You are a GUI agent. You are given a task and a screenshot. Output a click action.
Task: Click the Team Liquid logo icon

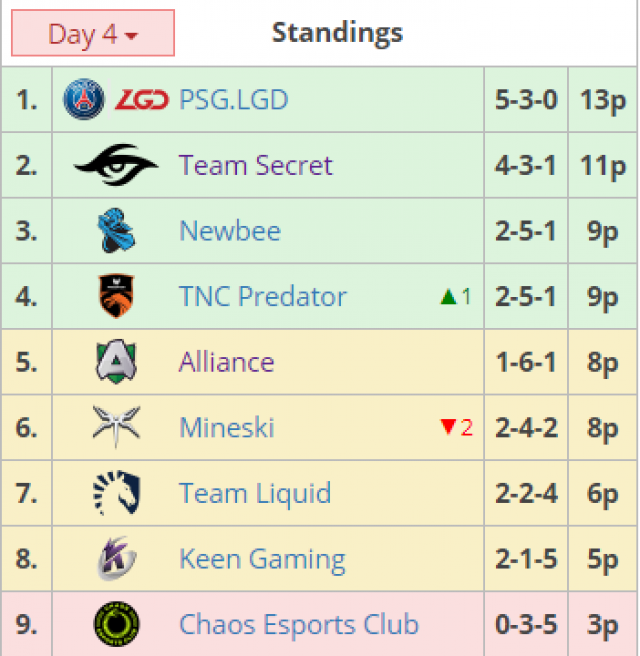pos(116,493)
